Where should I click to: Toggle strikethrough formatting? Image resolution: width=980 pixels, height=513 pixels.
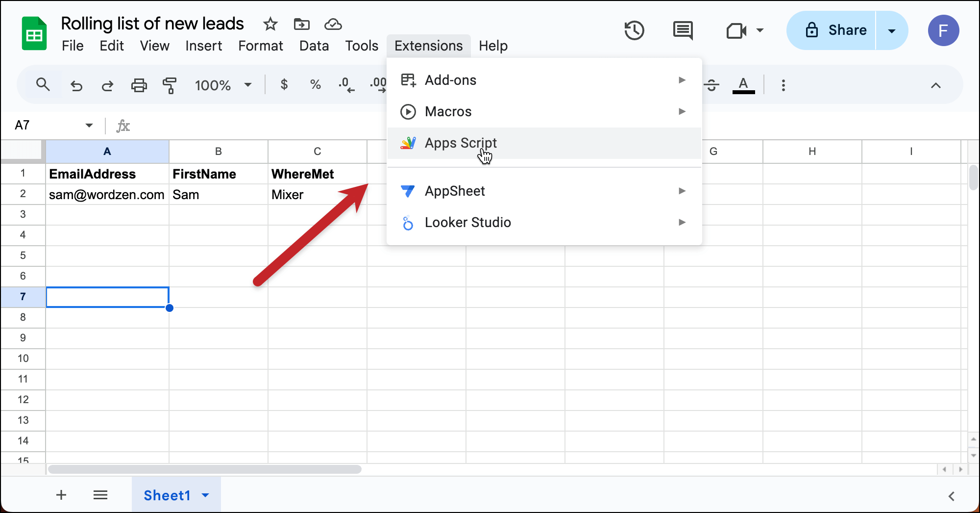711,85
